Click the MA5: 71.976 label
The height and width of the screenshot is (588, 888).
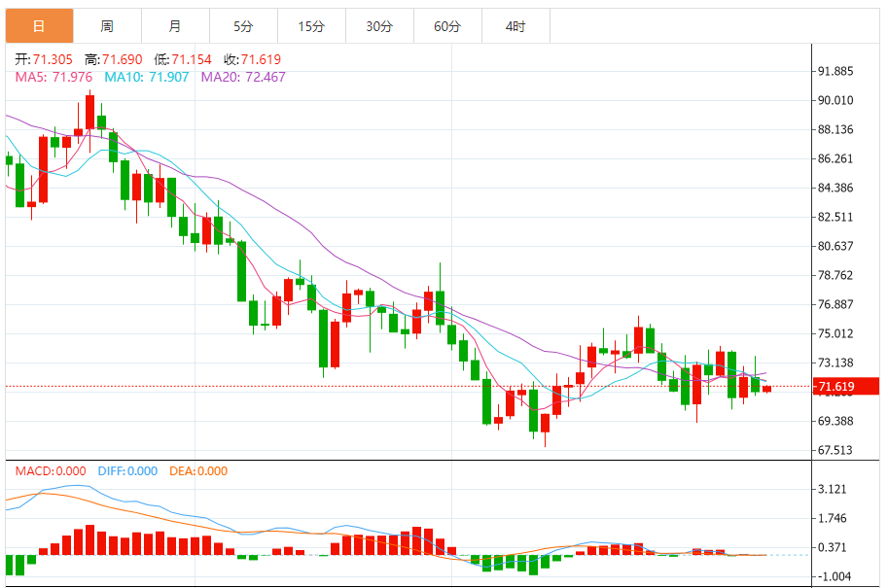pos(53,77)
